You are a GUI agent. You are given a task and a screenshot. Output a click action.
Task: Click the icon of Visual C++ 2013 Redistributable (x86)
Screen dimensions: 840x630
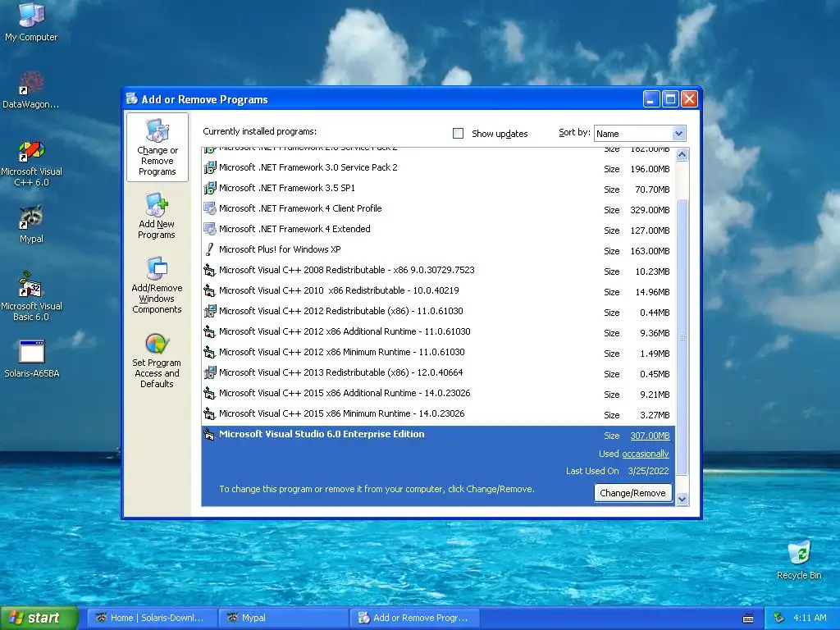pos(209,373)
